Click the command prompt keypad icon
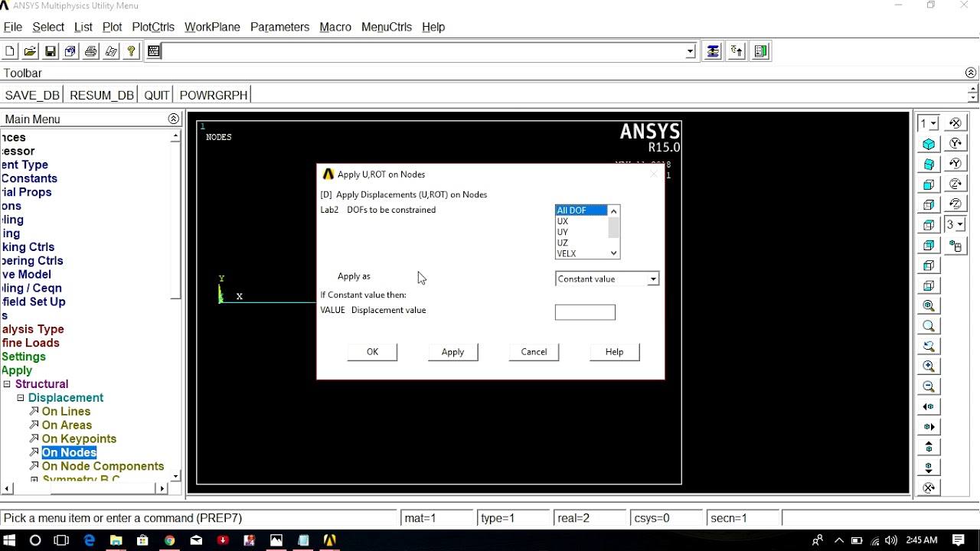The image size is (980, 551). pyautogui.click(x=154, y=51)
